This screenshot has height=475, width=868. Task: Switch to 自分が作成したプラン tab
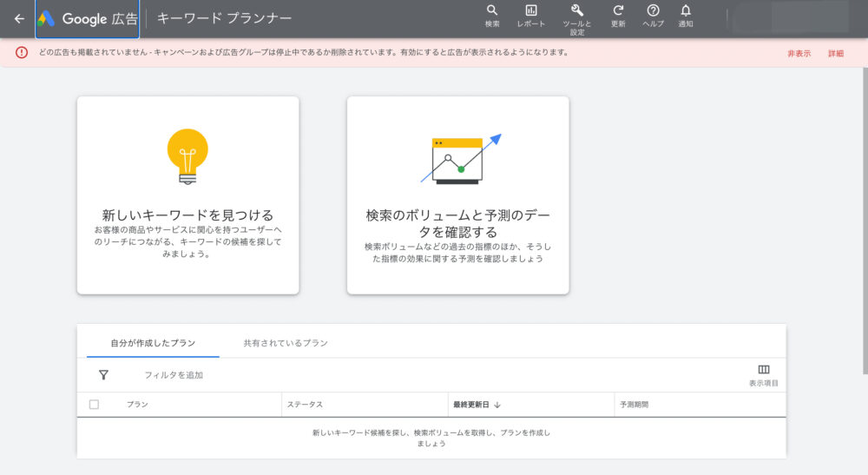click(153, 343)
